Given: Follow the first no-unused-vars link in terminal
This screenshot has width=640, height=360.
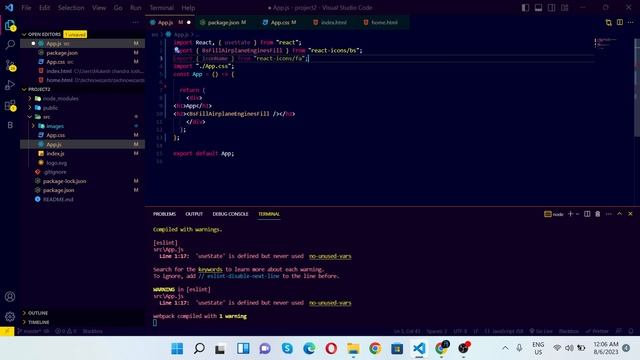Looking at the screenshot, I should point(330,256).
